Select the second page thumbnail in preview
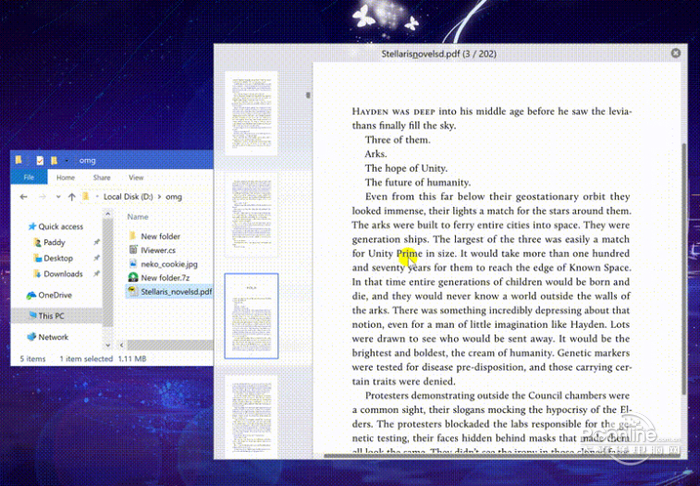 (x=252, y=215)
